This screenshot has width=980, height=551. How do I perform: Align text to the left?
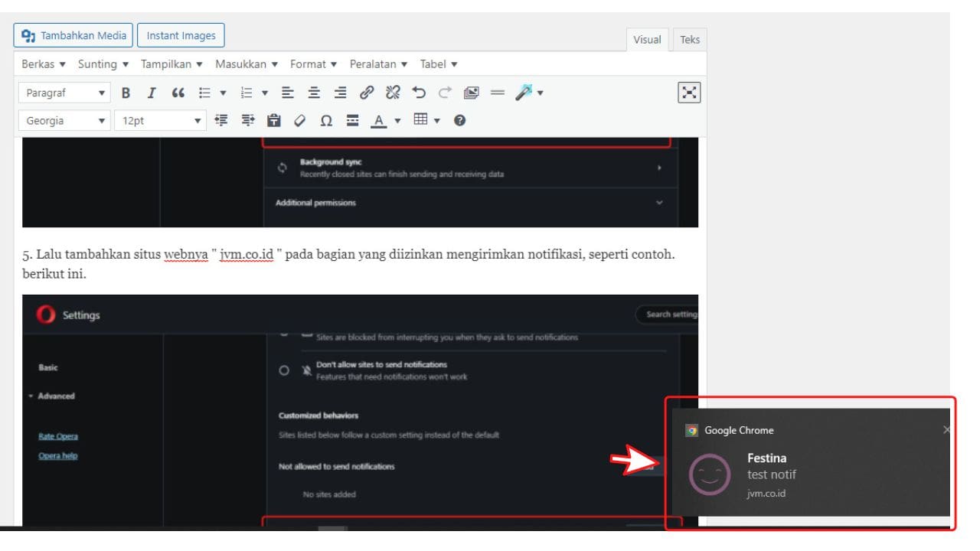pos(288,93)
